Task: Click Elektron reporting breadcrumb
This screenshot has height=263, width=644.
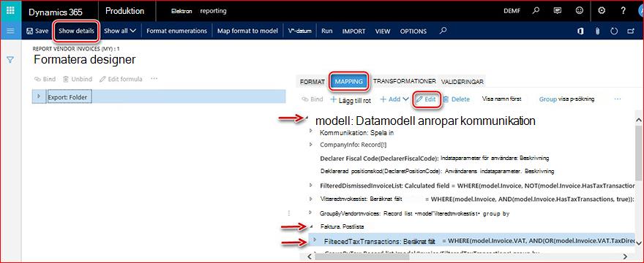Action: click(x=198, y=11)
